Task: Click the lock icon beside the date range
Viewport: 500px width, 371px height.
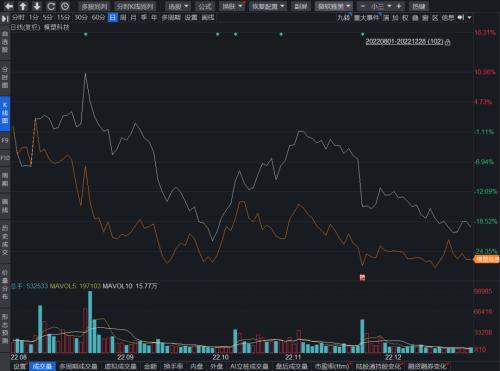Action: [448, 42]
